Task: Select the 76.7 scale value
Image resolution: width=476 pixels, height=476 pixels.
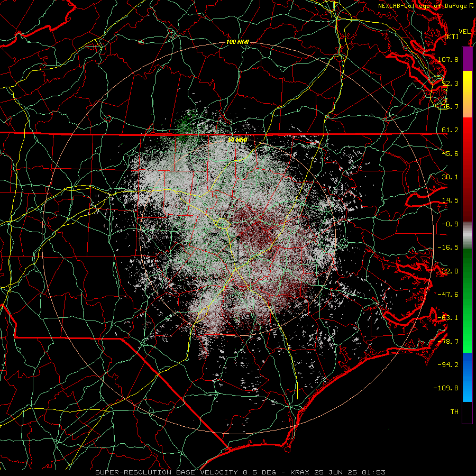Action: coord(450,106)
